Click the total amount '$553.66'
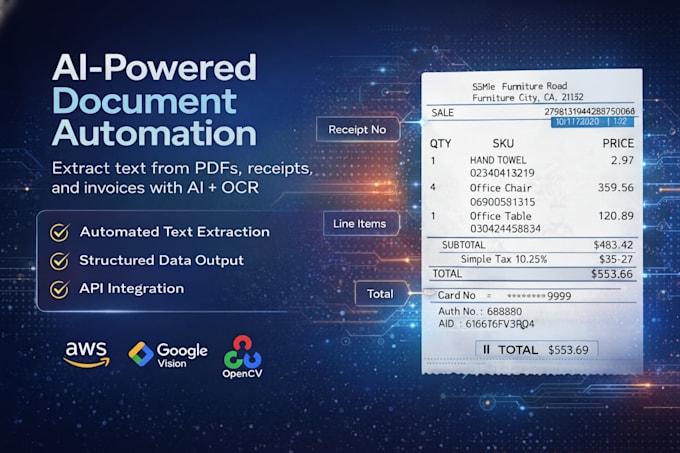 611,274
